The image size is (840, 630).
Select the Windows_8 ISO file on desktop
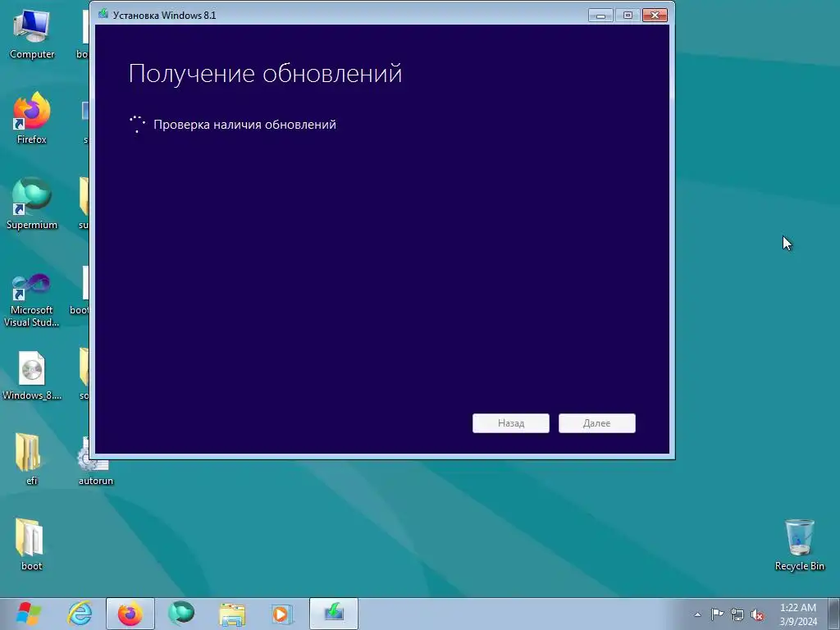point(32,376)
